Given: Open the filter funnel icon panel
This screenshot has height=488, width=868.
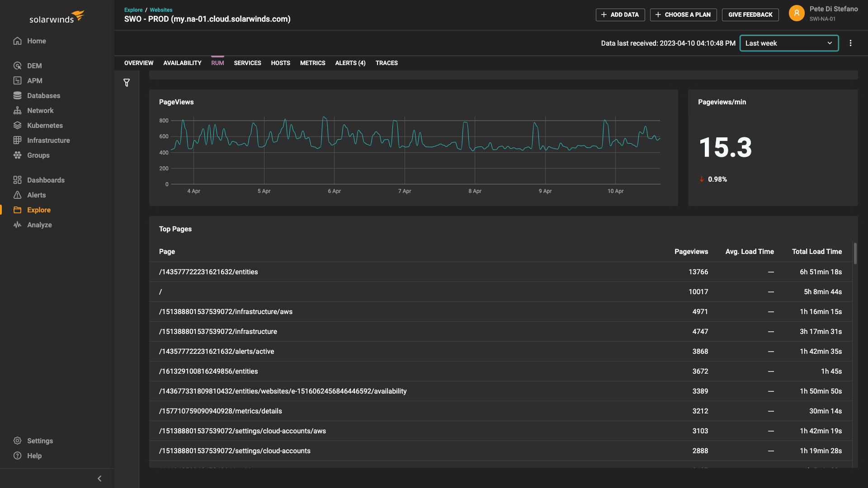Looking at the screenshot, I should [x=127, y=83].
